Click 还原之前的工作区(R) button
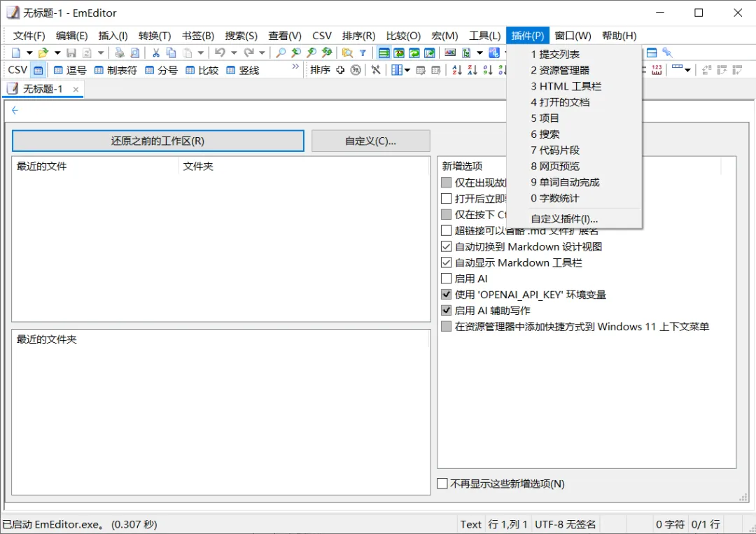The height and width of the screenshot is (534, 756). click(x=157, y=141)
